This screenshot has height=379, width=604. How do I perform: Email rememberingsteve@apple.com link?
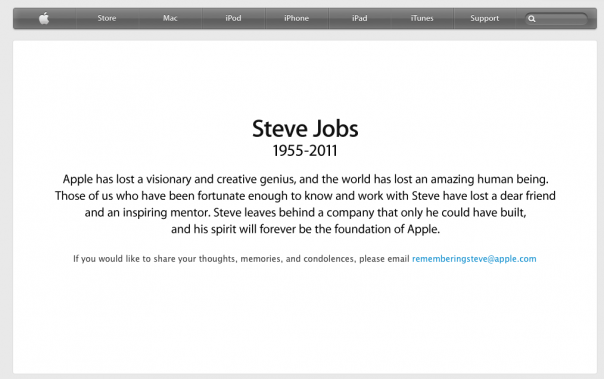(x=474, y=259)
